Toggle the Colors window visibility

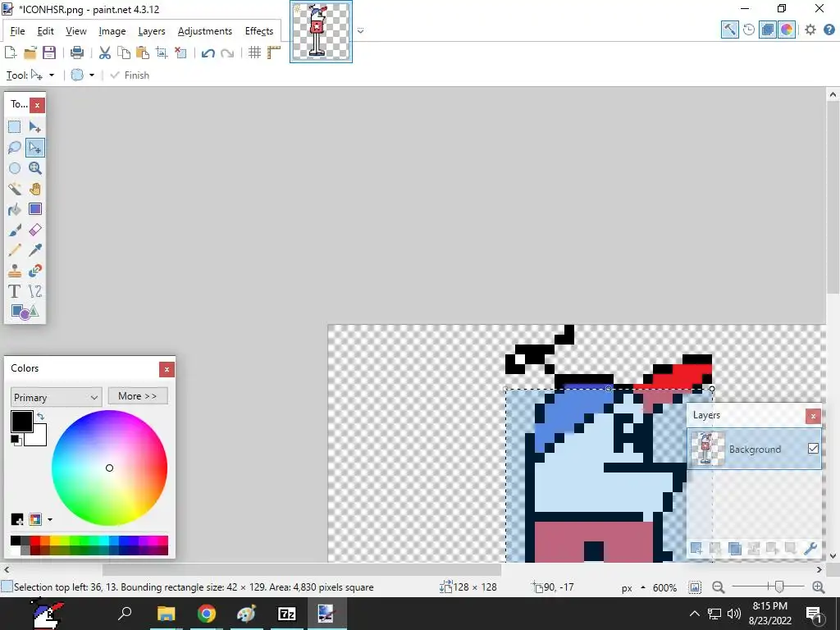click(787, 30)
